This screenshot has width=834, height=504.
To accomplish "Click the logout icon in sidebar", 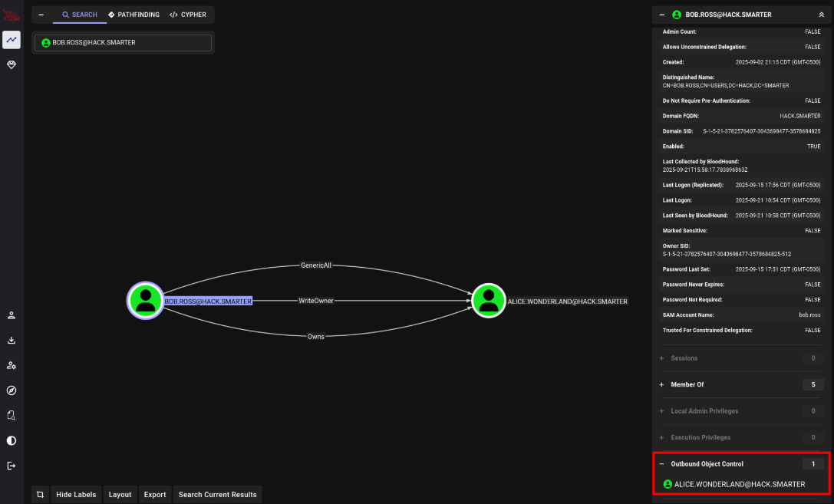I will (x=12, y=466).
